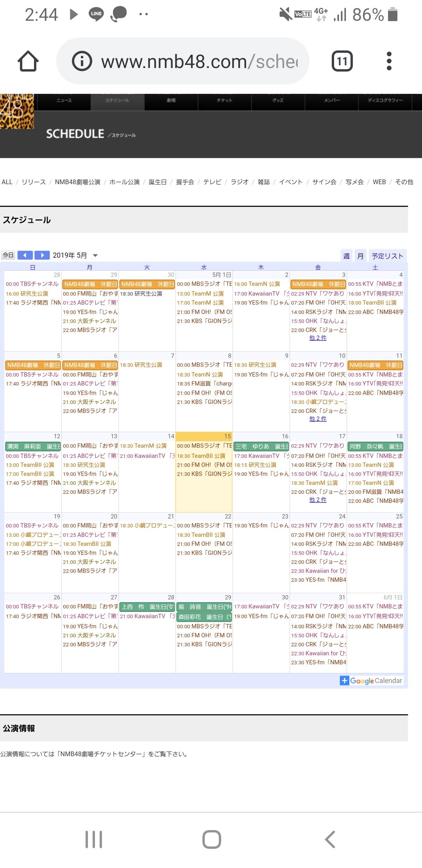The width and height of the screenshot is (422, 868).
Task: Open the browser three-dot menu
Action: point(389,61)
